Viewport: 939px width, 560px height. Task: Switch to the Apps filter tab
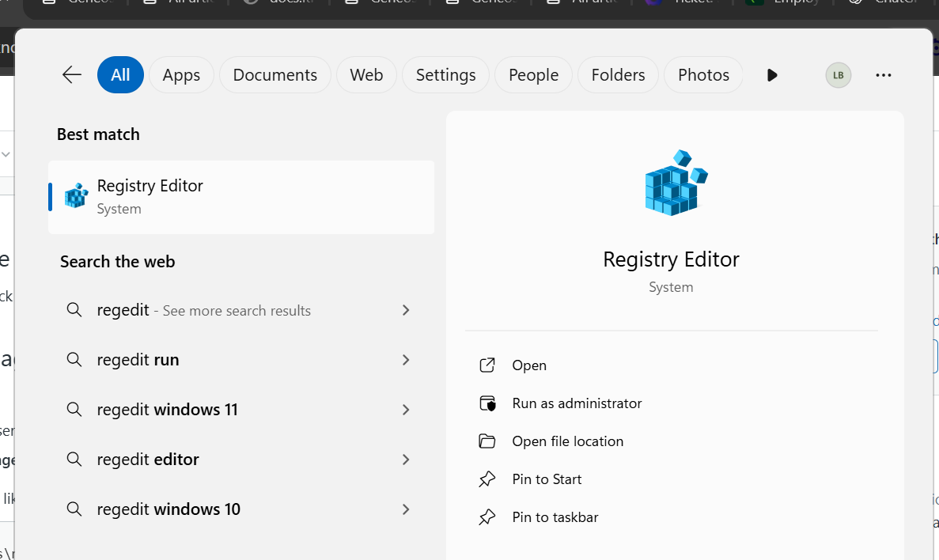181,75
